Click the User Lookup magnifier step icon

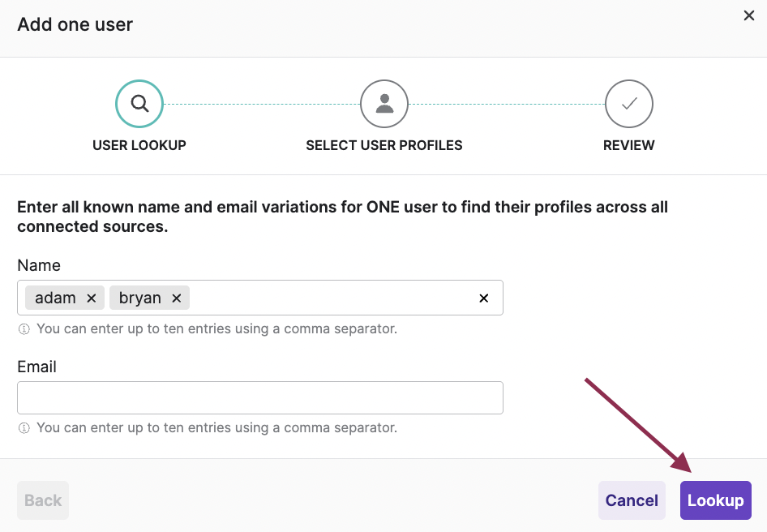(x=139, y=104)
